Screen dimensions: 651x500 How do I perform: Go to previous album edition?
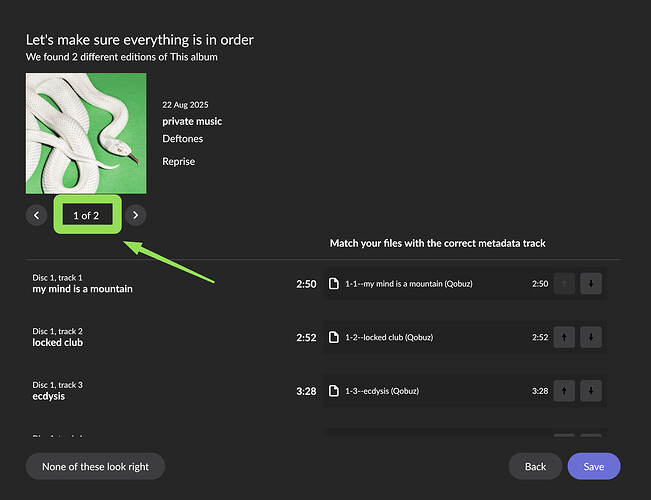pyautogui.click(x=37, y=215)
